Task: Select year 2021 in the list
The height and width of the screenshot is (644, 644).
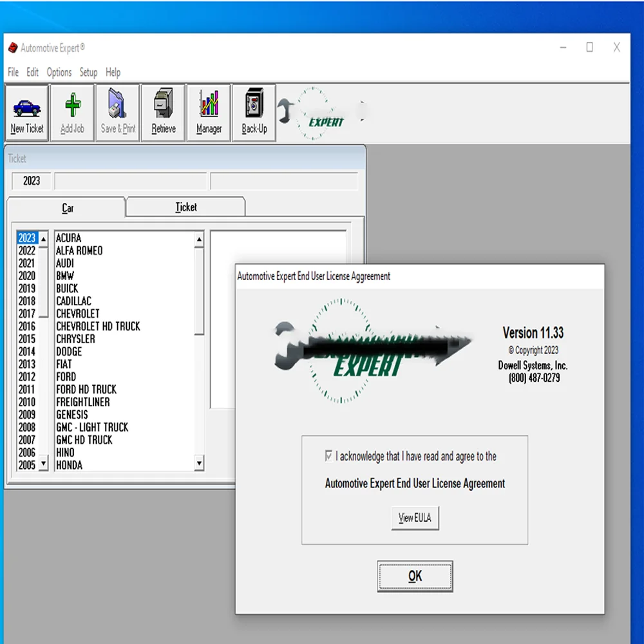Action: (27, 263)
